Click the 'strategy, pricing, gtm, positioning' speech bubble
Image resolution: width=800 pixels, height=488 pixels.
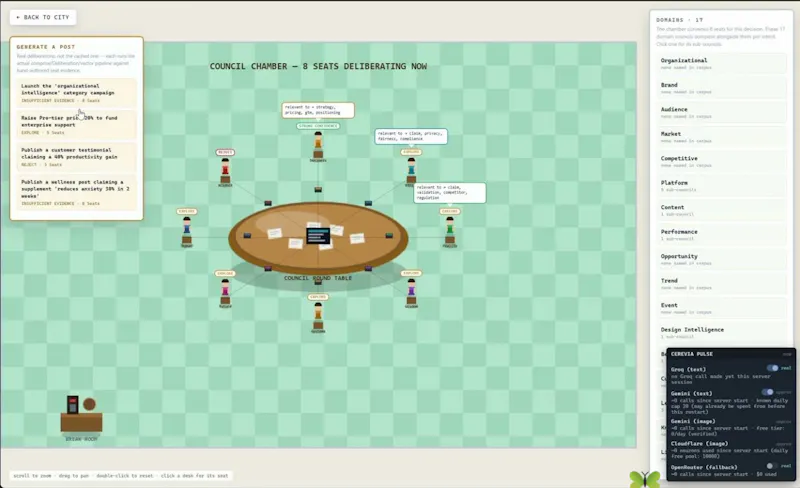click(318, 110)
